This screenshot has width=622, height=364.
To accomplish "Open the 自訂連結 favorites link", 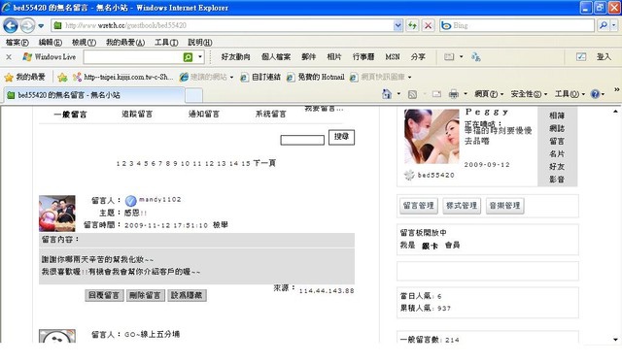I will point(260,77).
